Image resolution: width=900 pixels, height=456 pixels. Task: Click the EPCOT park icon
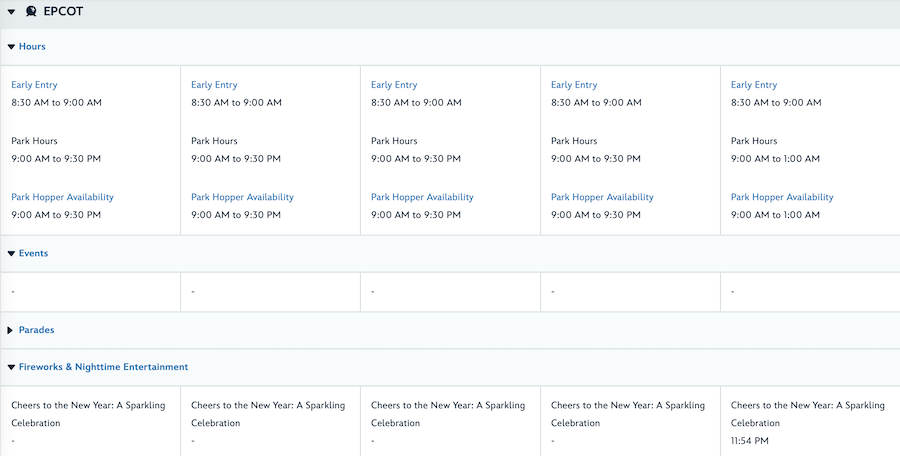tap(31, 12)
